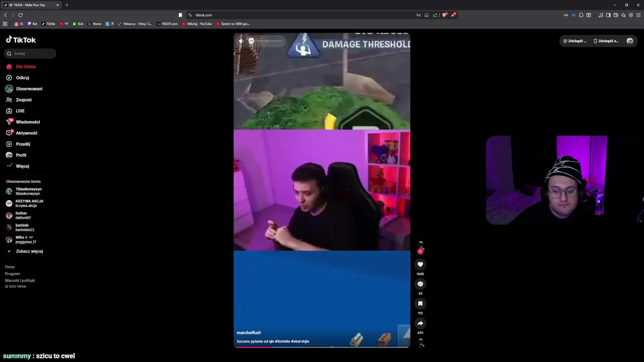
Task: Open IG bookmark
Action: [19, 24]
